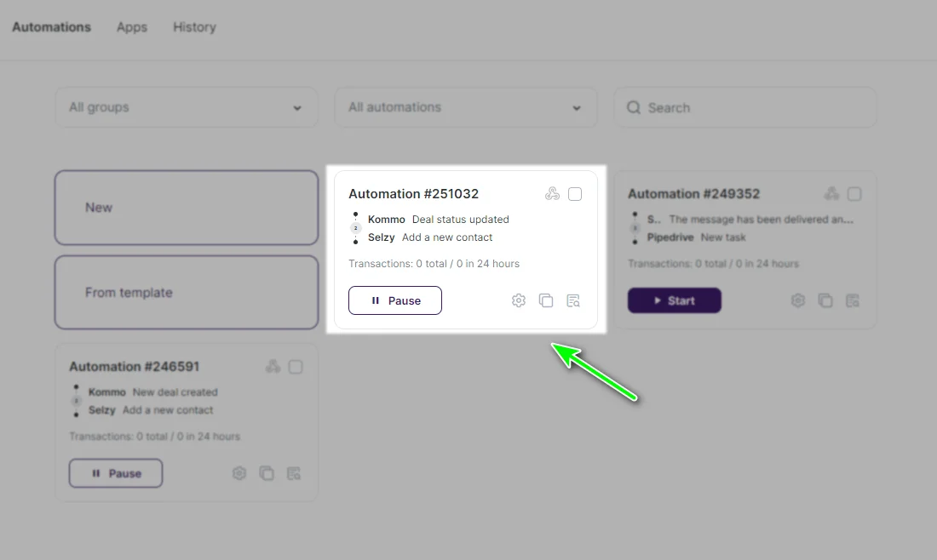
Task: Click the webhook icon on Automation #251032
Action: [554, 193]
